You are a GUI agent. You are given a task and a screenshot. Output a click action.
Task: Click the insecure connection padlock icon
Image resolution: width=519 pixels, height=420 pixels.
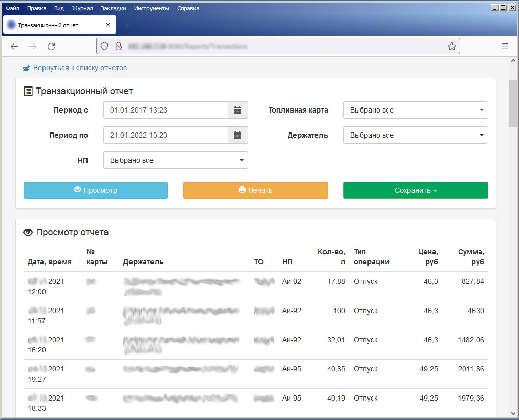119,47
